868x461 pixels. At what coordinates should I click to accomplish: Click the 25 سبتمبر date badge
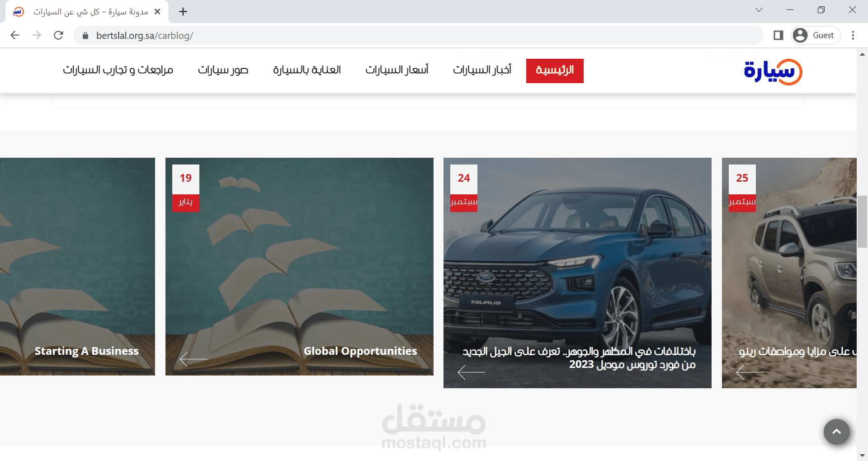[742, 188]
